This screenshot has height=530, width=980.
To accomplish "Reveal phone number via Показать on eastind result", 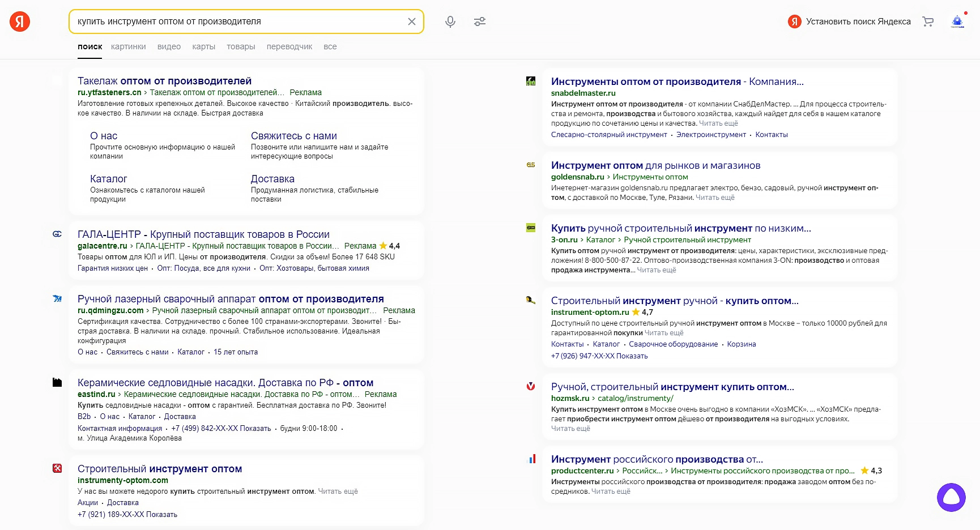I will (x=255, y=429).
